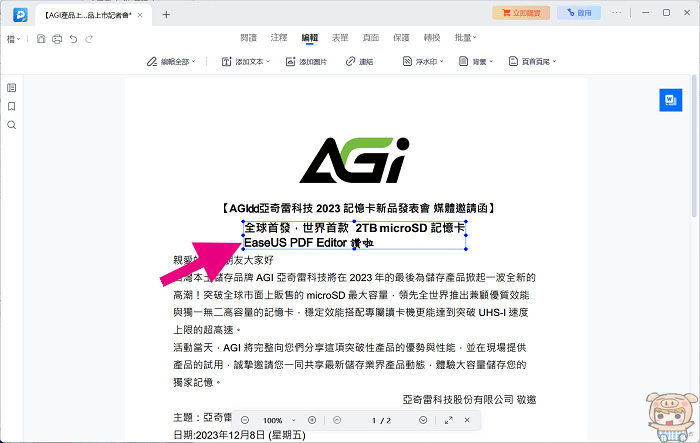Click the text EaseUS PDF Editor 讚啦
The height and width of the screenshot is (443, 700).
309,243
